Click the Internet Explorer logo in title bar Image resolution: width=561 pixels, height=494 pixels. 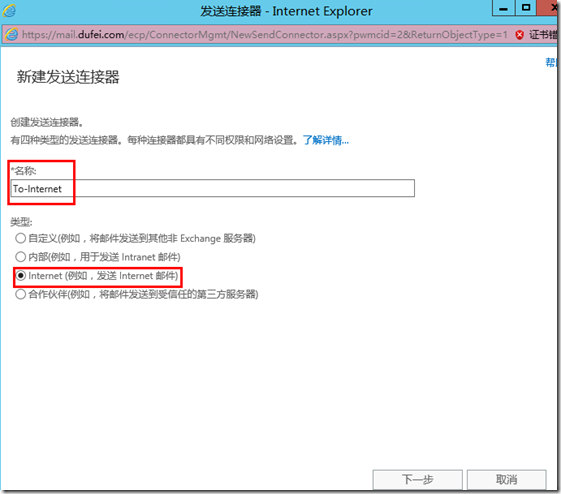9,10
